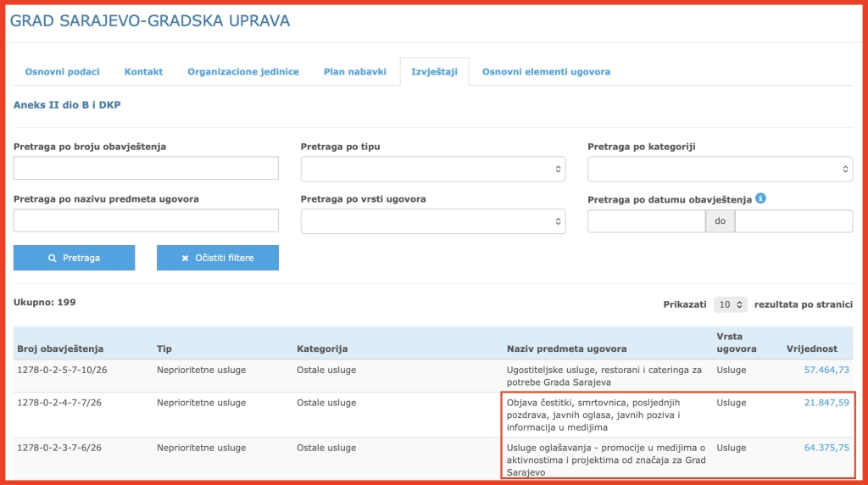Open the value link 21.847,59
This screenshot has width=868, height=485.
point(826,403)
